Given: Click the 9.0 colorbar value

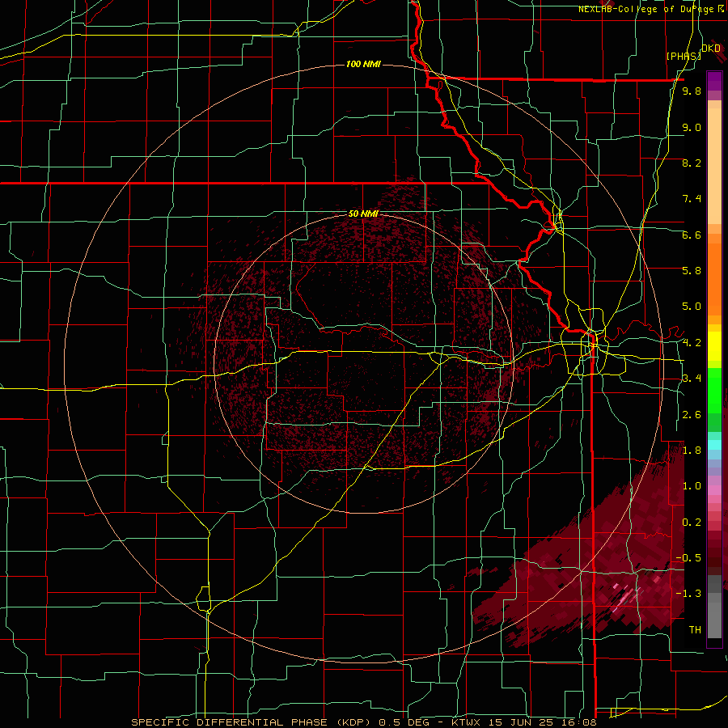Looking at the screenshot, I should click(692, 127).
